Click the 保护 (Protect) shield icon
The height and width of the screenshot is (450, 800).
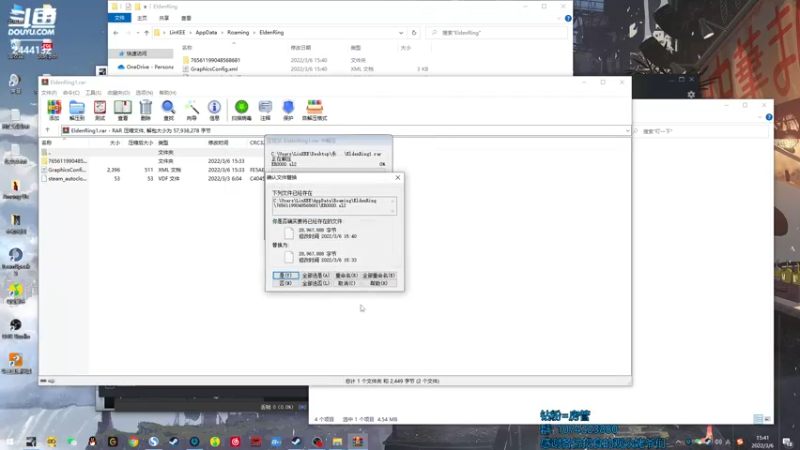tap(288, 110)
